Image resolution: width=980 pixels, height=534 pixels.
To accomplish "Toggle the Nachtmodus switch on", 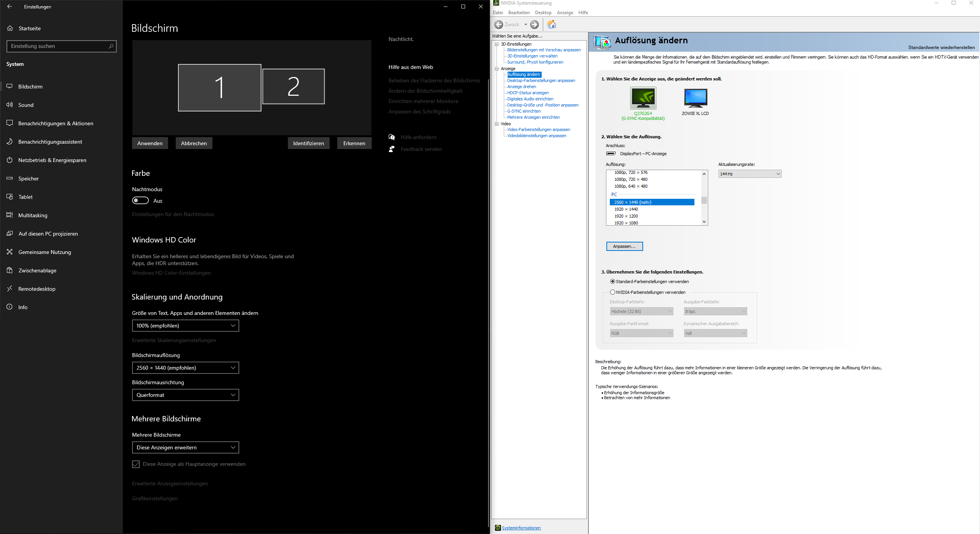I will (x=140, y=201).
